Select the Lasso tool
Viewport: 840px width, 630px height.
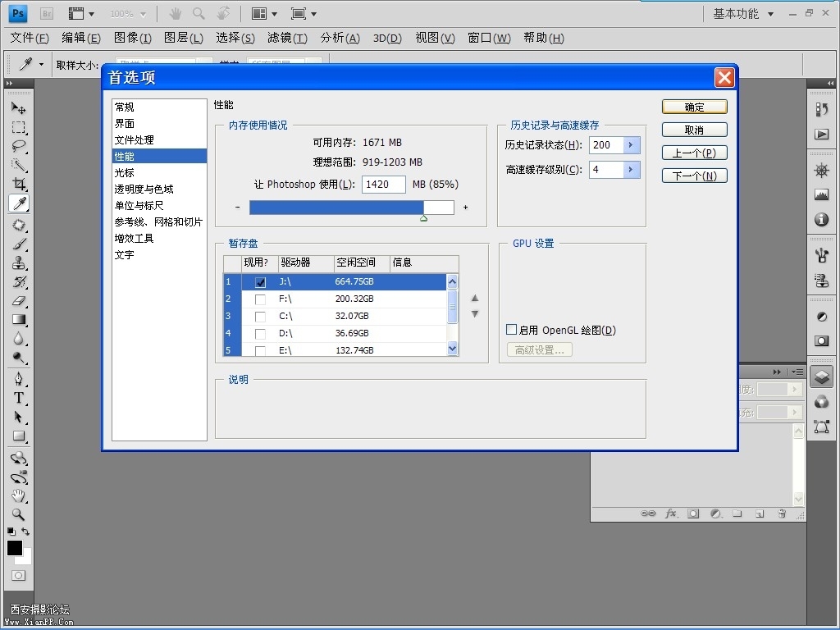coord(18,146)
